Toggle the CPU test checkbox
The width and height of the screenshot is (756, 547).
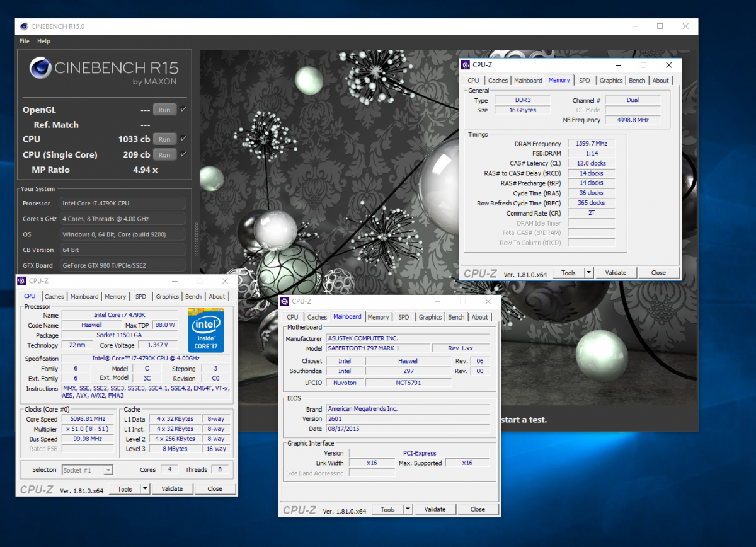click(183, 139)
